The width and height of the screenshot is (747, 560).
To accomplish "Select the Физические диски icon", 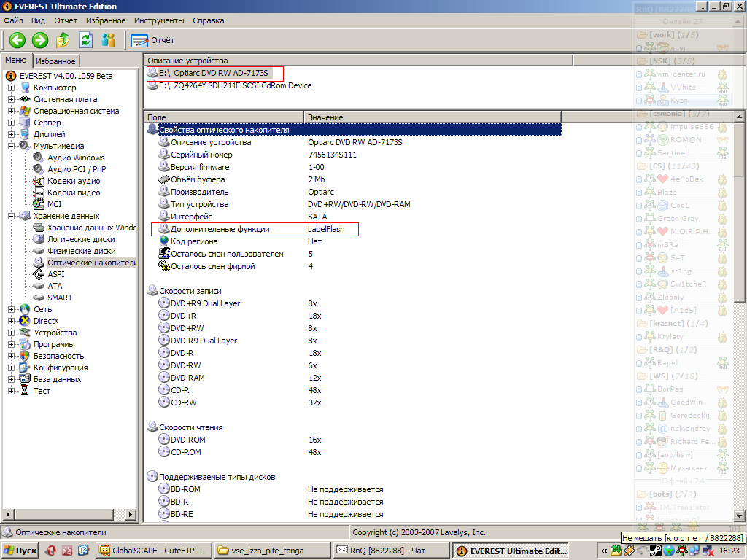I will pos(39,251).
